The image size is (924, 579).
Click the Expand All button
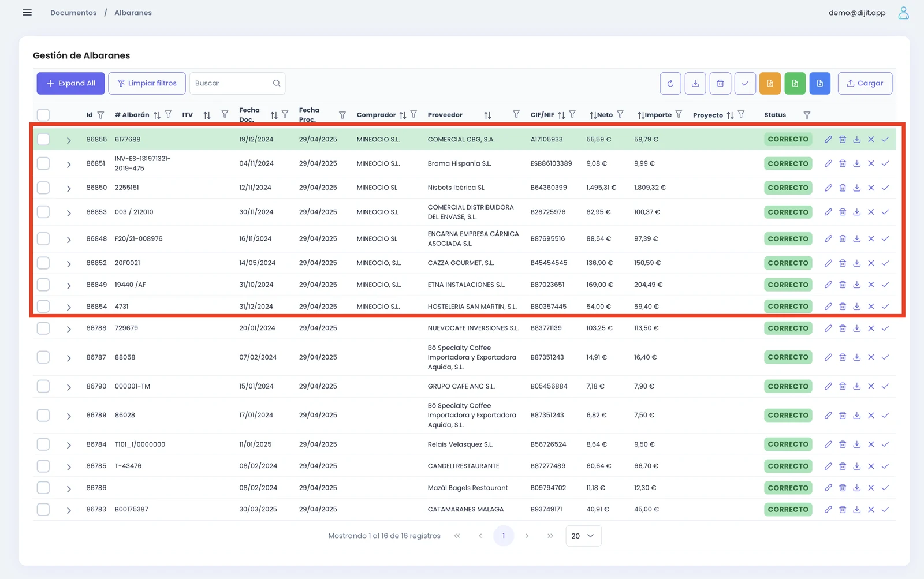point(70,83)
